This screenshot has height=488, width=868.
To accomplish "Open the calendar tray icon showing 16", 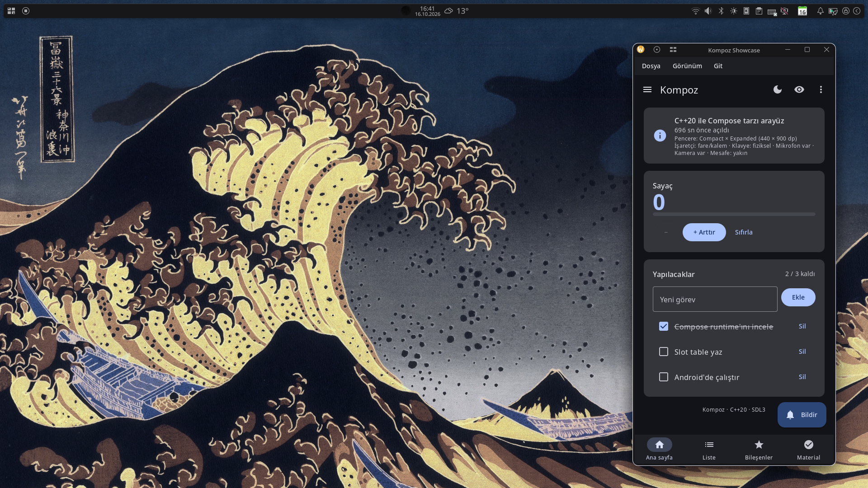I will click(x=802, y=11).
